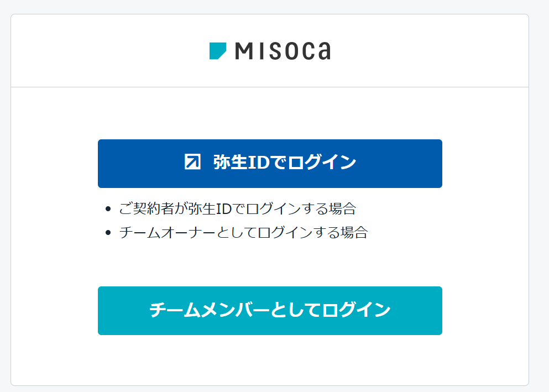Viewport: 549px width, 392px height.
Task: Click the Misoca wordmark text
Action: 283,51
